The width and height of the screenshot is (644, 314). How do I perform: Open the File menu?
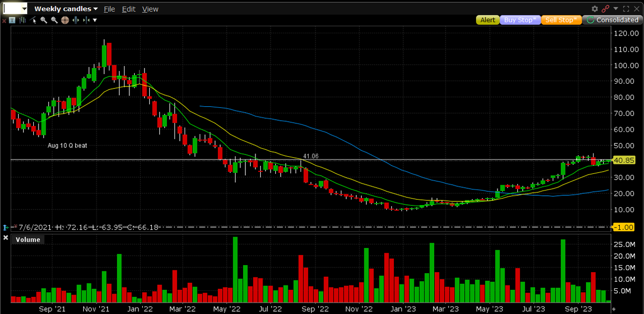click(109, 9)
